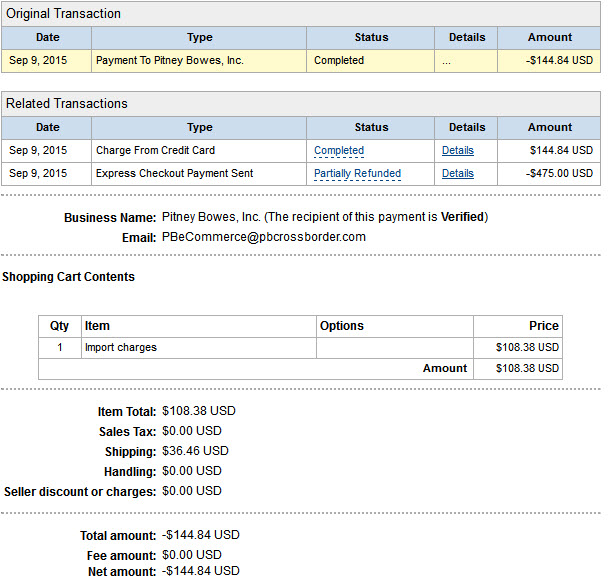Click the Net amount value
612x587 pixels.
(201, 571)
